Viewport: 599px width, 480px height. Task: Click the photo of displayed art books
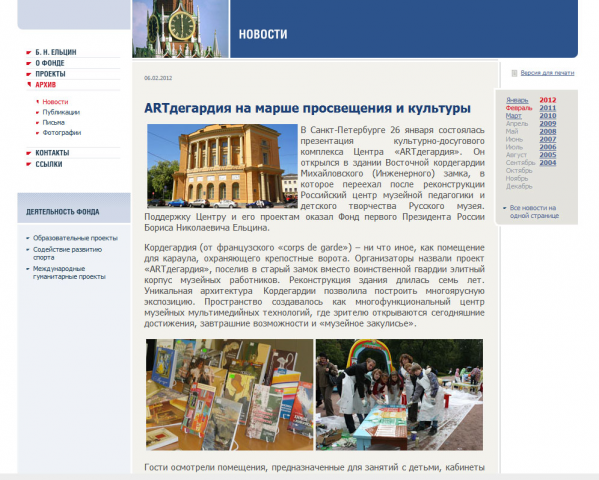229,394
